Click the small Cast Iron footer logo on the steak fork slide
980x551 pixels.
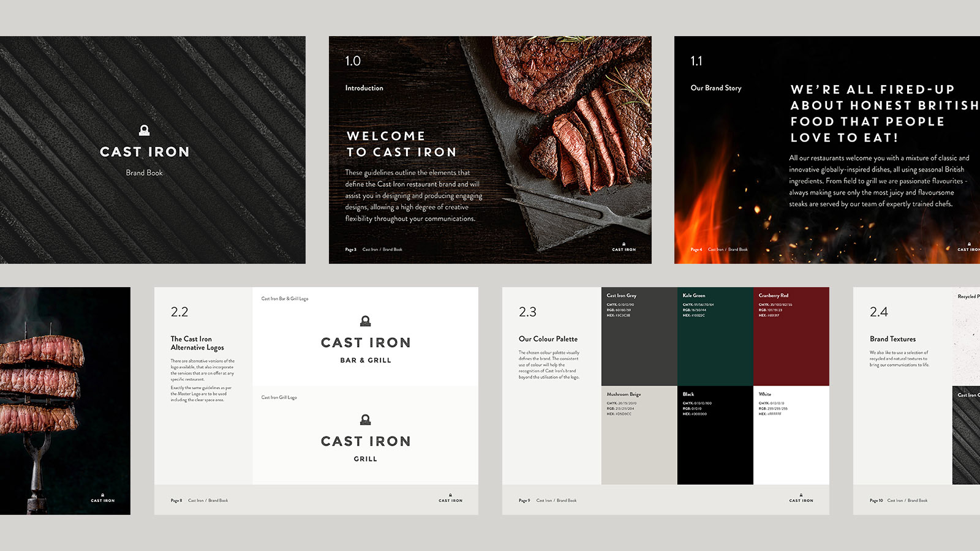pos(103,498)
